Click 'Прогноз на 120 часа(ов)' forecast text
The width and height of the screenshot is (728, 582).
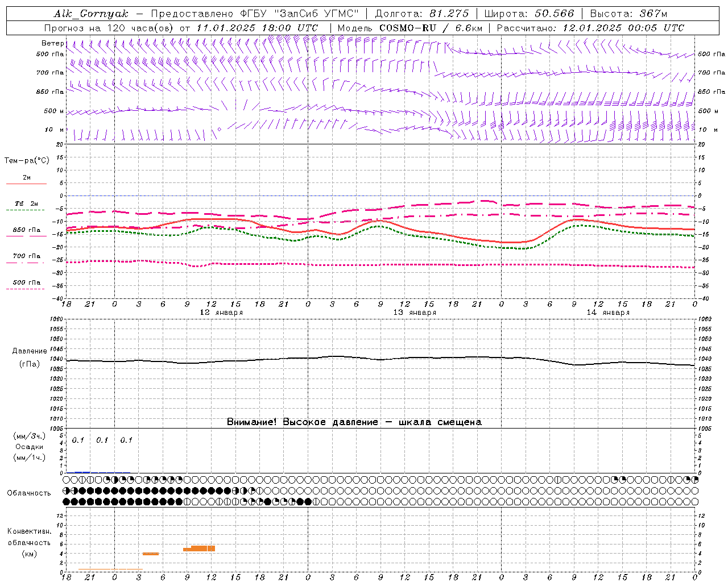click(x=109, y=28)
